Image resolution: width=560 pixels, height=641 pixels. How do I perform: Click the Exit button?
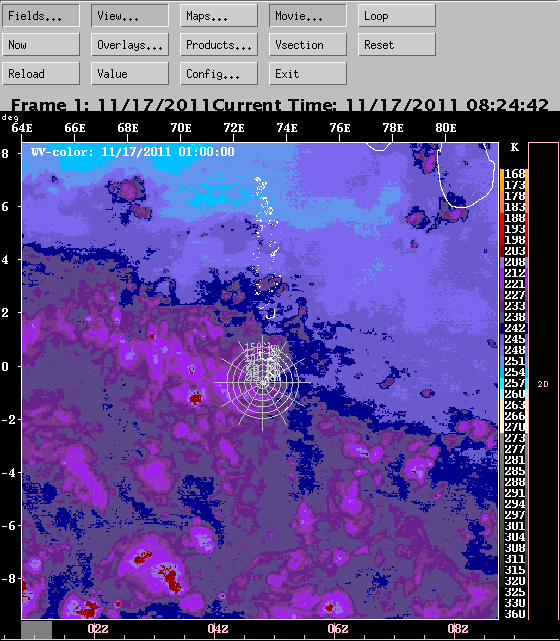[x=308, y=74]
